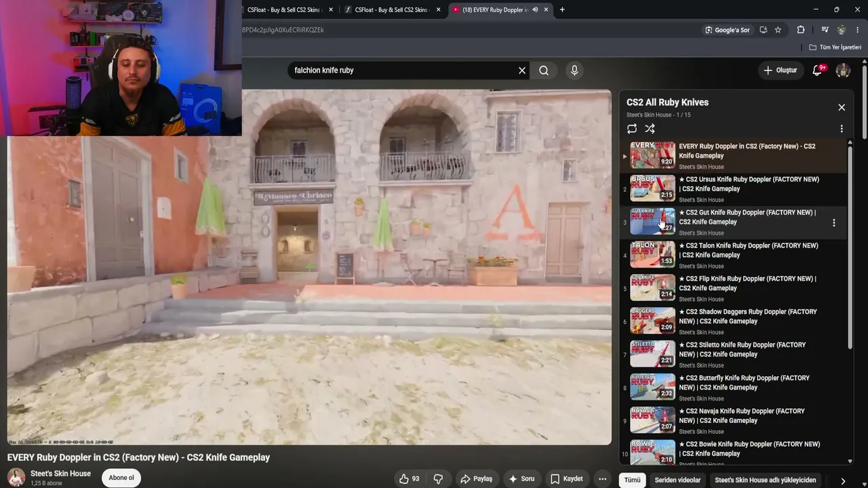Open the Flip Knife Ruby Doppler video title
The width and height of the screenshot is (868, 488).
[748, 283]
